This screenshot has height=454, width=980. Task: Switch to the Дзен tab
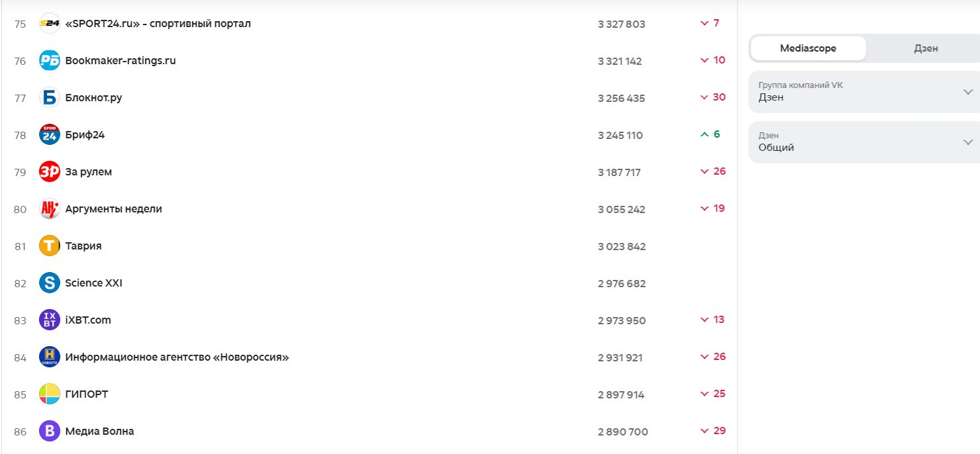pyautogui.click(x=925, y=48)
